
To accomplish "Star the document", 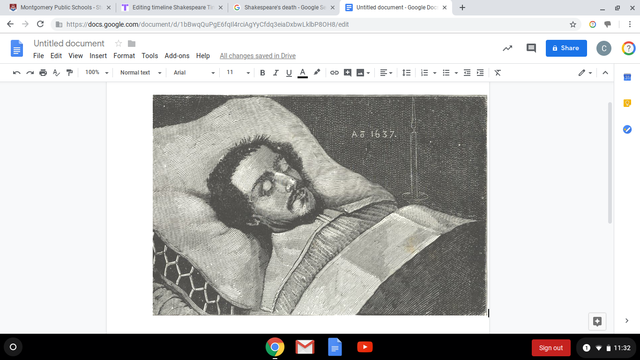I will point(118,43).
